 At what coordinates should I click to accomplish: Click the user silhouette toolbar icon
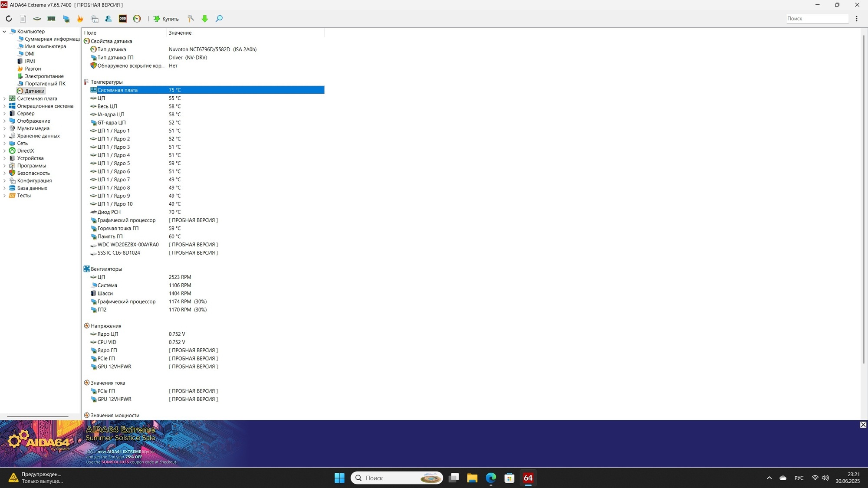click(x=108, y=19)
